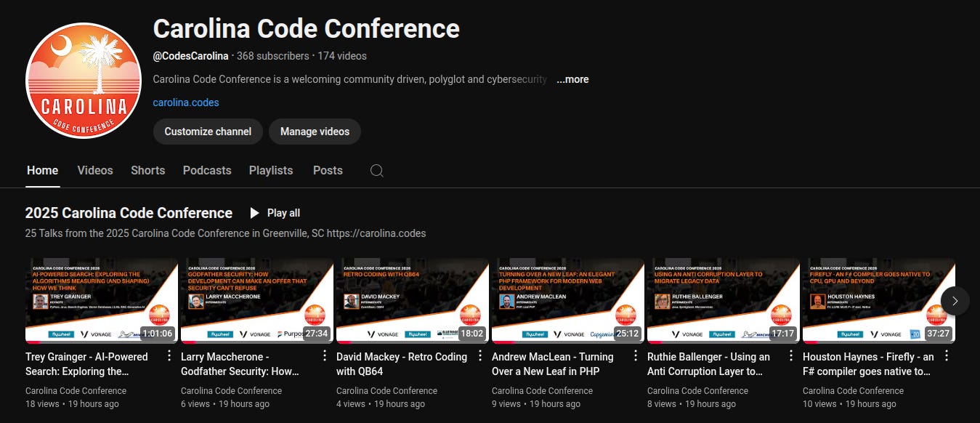
Task: Open the channel search magnifier icon
Action: coord(376,171)
